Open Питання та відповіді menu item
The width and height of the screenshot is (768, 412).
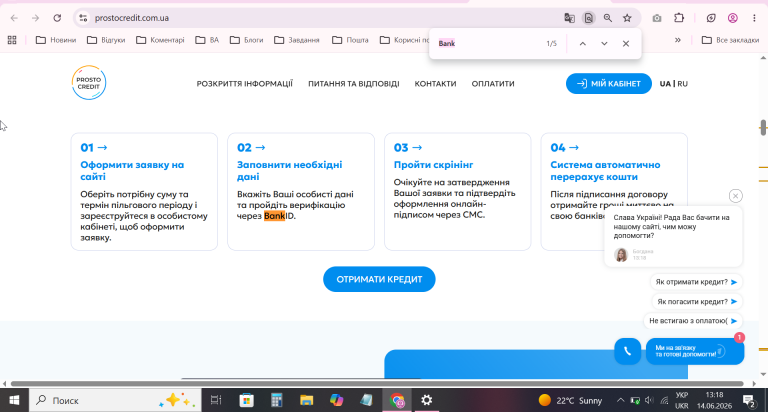click(354, 84)
